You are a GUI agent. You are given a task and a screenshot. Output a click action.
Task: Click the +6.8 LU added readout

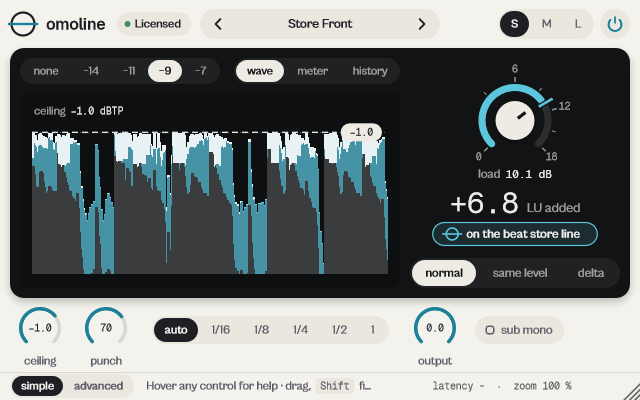(515, 204)
